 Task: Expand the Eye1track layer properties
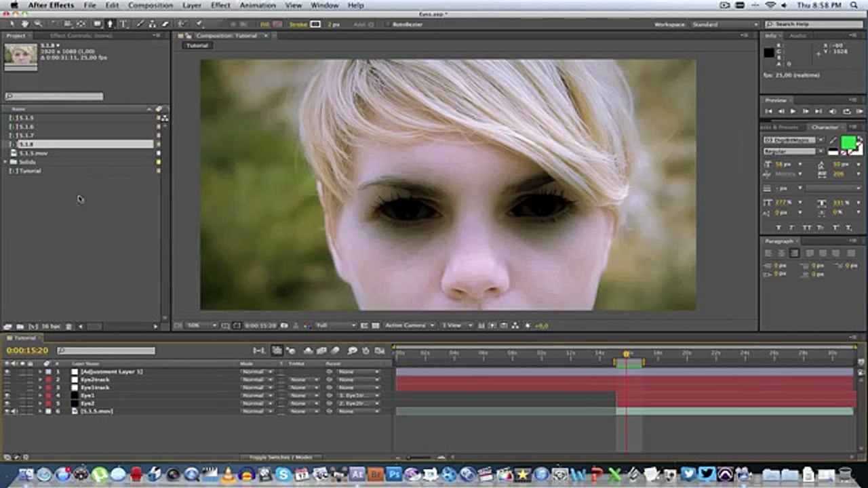click(x=40, y=388)
